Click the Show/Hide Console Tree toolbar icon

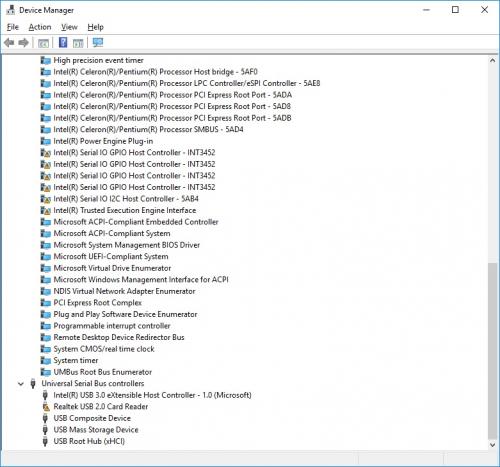[43, 43]
